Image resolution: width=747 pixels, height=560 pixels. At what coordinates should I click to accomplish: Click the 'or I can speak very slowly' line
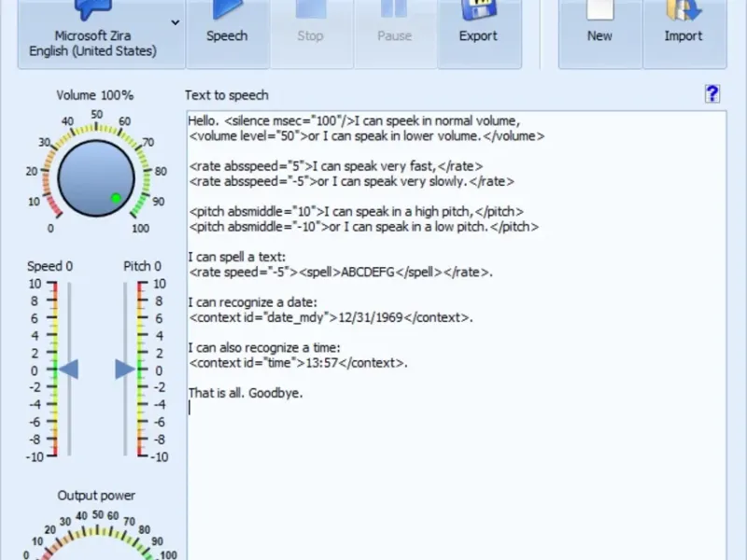click(x=352, y=181)
